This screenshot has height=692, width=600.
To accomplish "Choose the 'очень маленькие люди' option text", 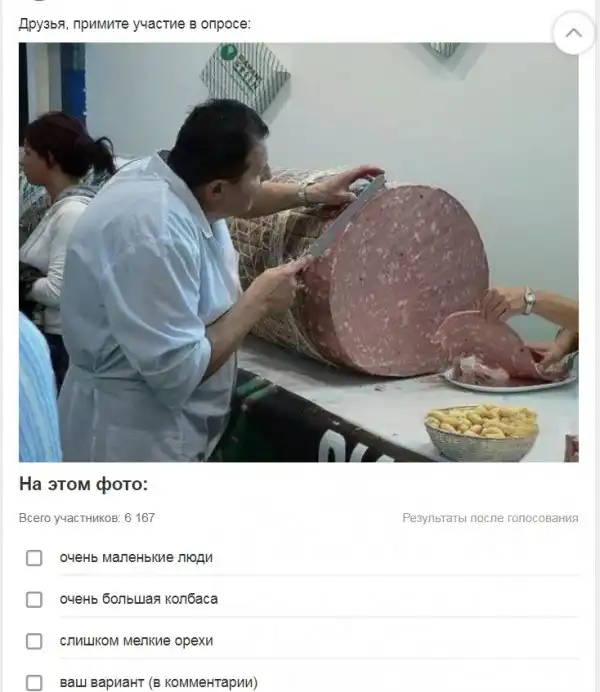I will (x=136, y=557).
